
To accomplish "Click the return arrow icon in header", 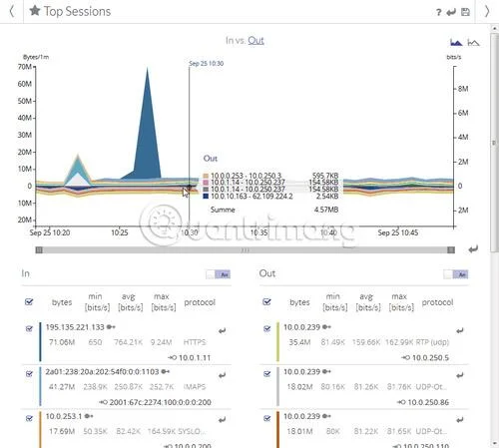I will pyautogui.click(x=451, y=13).
